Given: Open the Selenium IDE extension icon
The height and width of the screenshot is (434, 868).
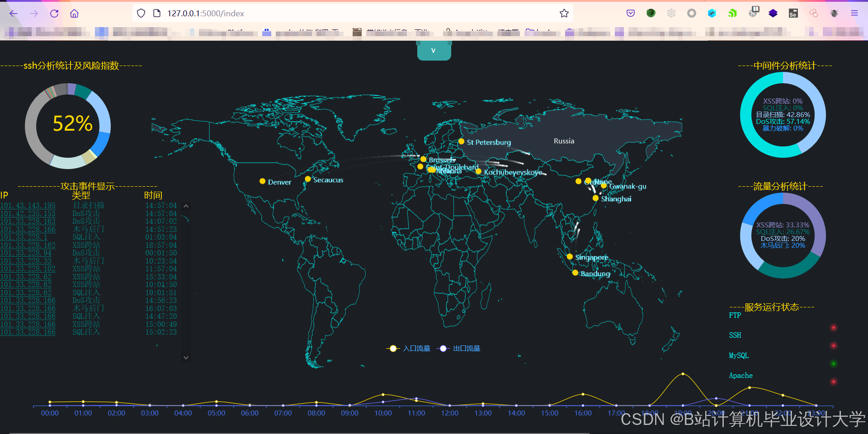Looking at the screenshot, I should click(793, 14).
